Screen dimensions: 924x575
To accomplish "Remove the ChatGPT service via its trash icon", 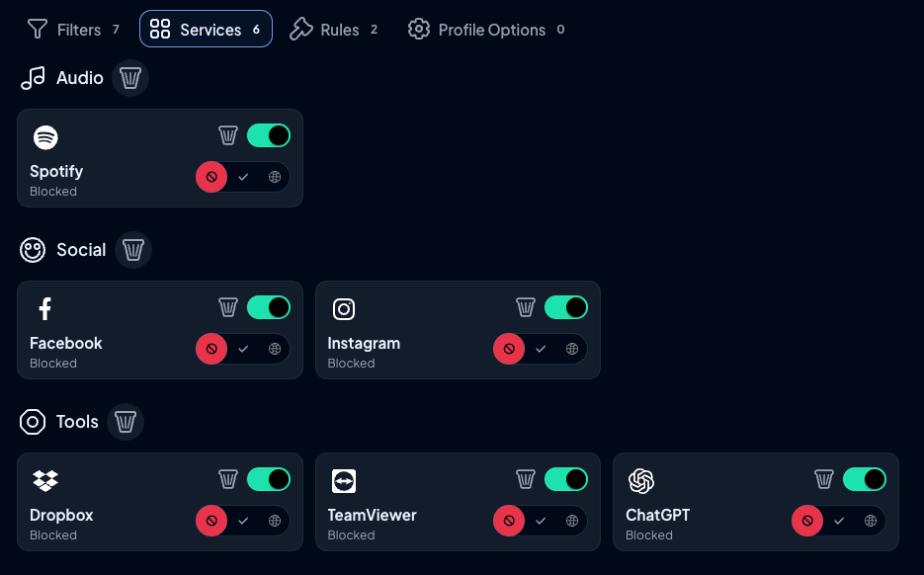I will pos(824,479).
